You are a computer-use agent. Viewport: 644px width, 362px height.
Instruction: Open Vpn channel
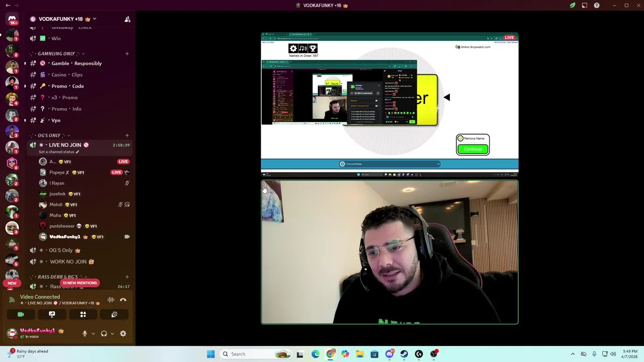(x=79, y=120)
